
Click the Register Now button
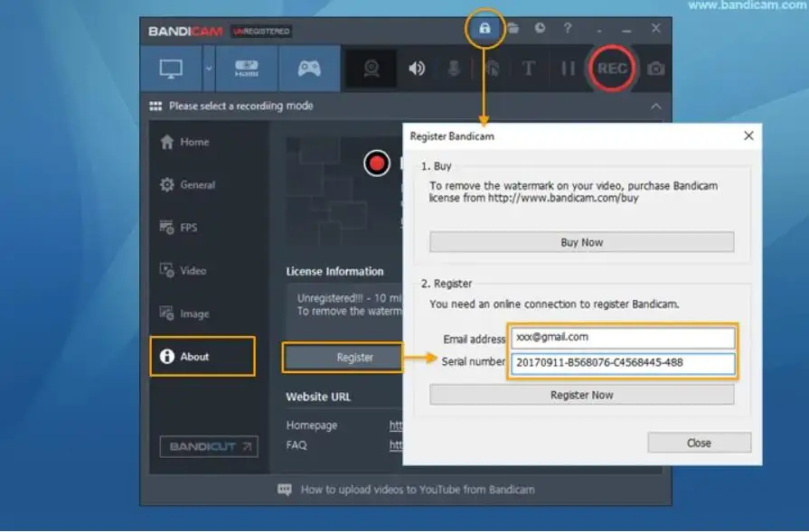581,395
